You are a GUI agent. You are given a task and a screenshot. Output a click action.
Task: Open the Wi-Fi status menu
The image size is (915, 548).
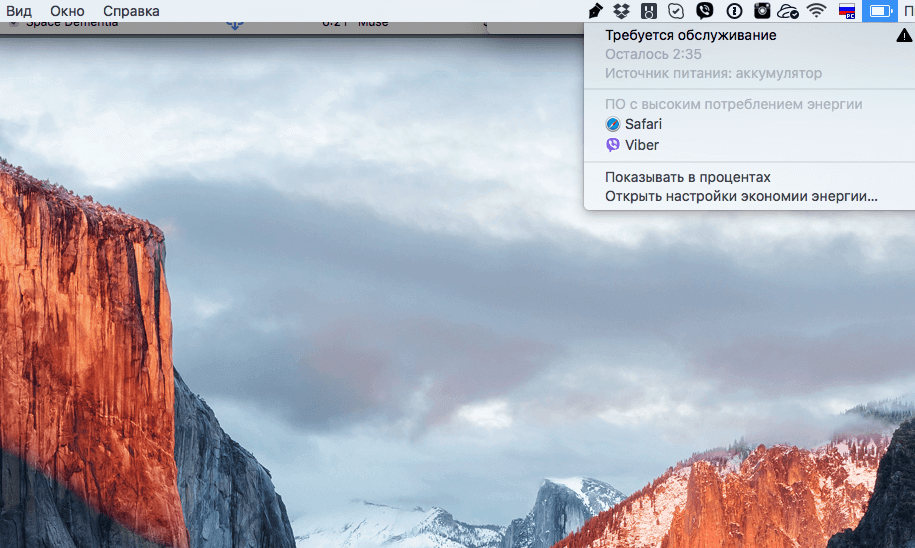[816, 11]
